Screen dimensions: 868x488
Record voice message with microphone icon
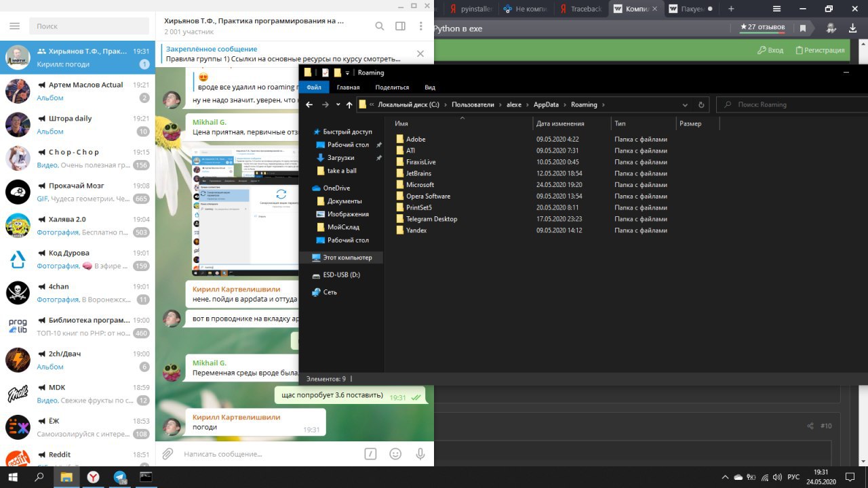420,453
